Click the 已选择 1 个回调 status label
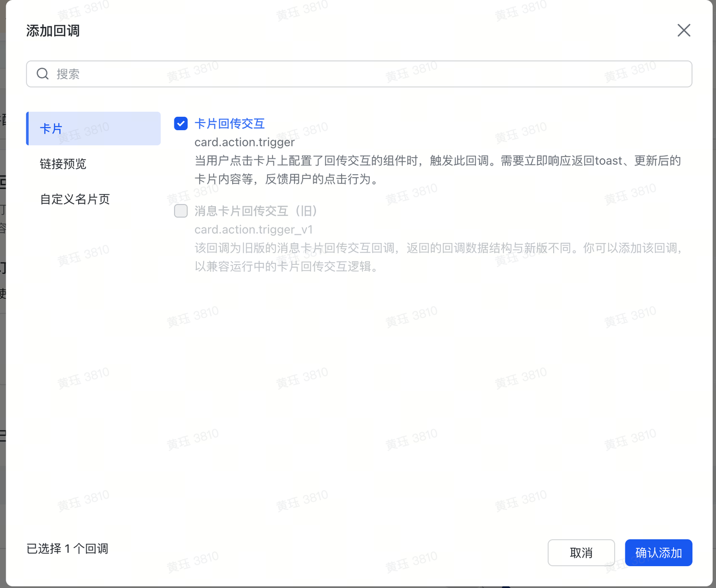Viewport: 716px width, 588px height. (67, 548)
